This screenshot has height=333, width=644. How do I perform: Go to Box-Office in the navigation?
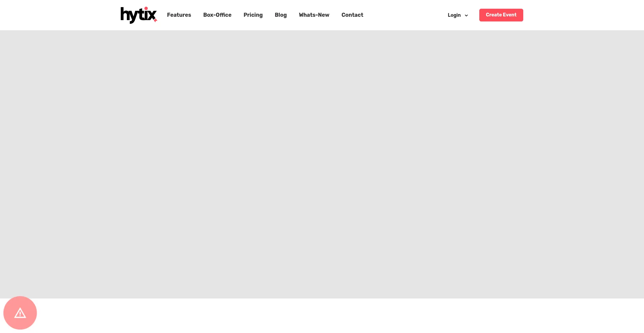tap(217, 15)
